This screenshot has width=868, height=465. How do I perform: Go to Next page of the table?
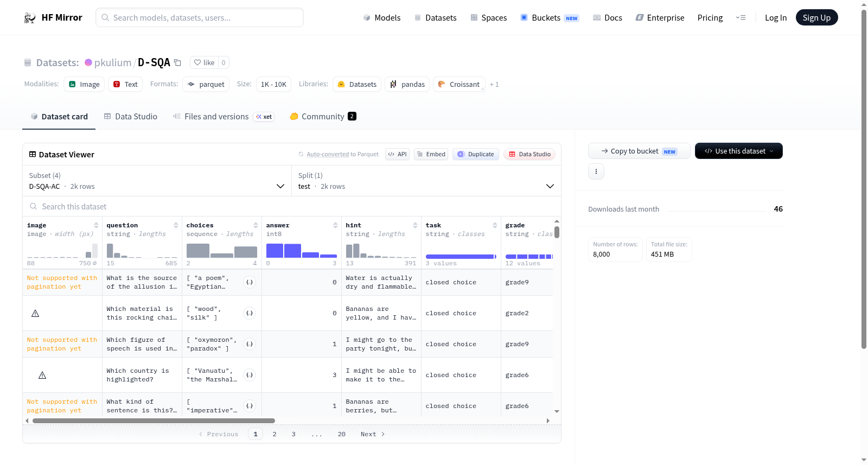(x=373, y=434)
